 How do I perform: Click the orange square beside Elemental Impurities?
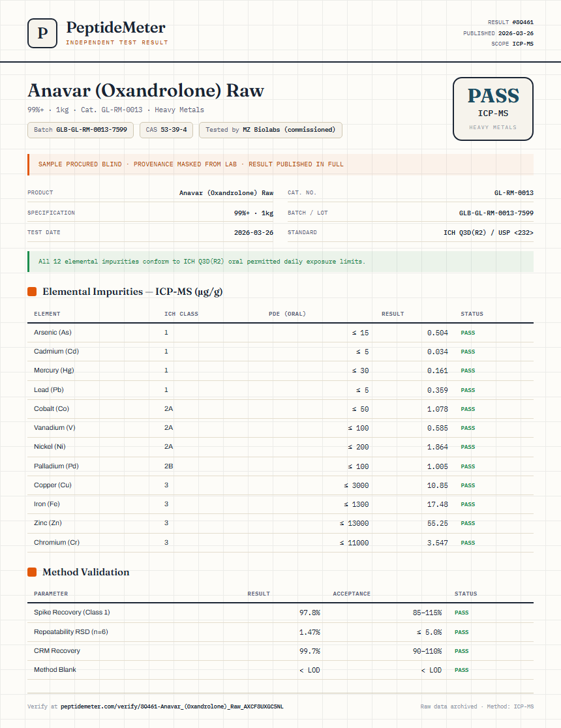click(x=32, y=292)
